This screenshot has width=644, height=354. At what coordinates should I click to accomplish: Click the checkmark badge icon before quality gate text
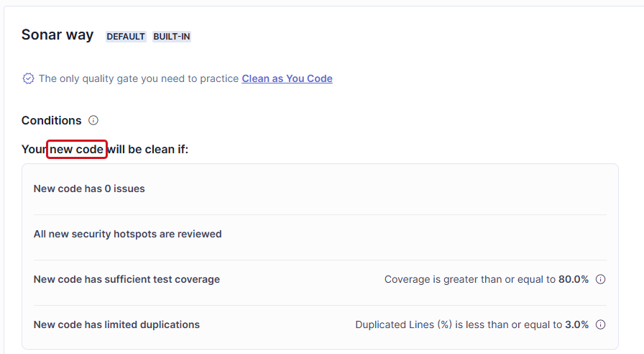point(28,78)
